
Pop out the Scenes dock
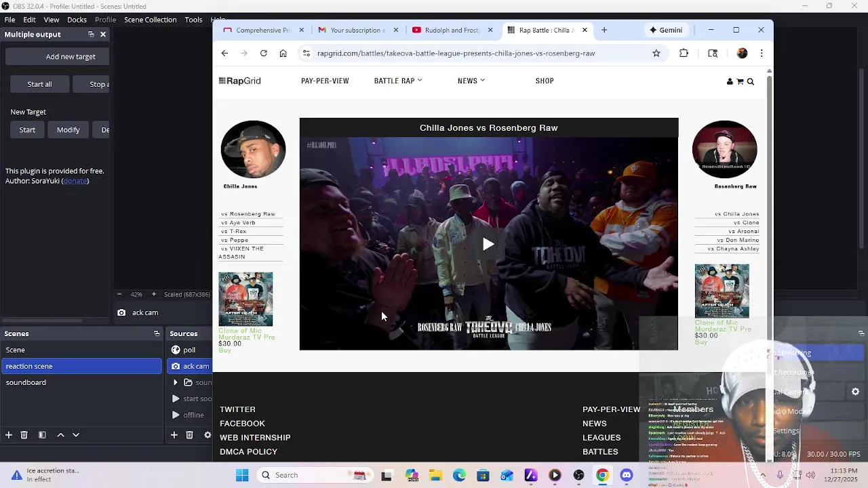(x=157, y=333)
